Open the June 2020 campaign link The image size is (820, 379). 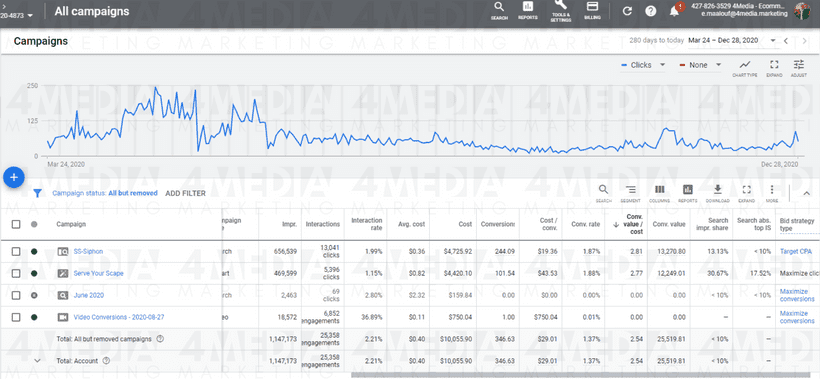coord(88,295)
